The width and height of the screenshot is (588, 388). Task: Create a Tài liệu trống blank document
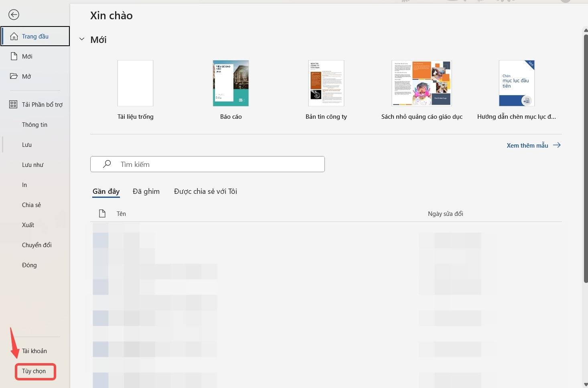(135, 90)
